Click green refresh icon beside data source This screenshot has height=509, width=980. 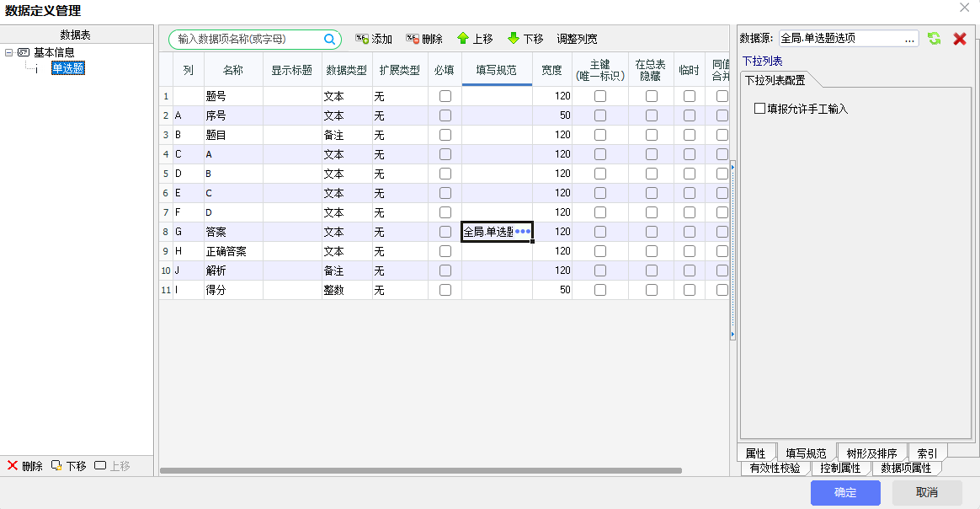point(934,39)
